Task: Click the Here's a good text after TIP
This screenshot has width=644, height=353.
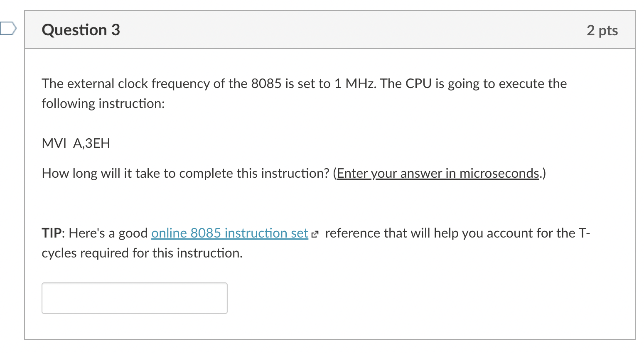Action: [108, 233]
